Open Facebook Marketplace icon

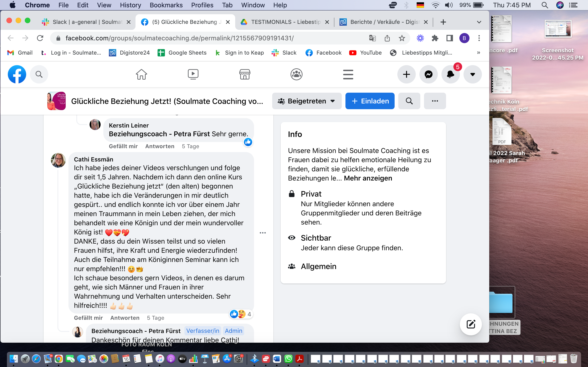tap(245, 74)
